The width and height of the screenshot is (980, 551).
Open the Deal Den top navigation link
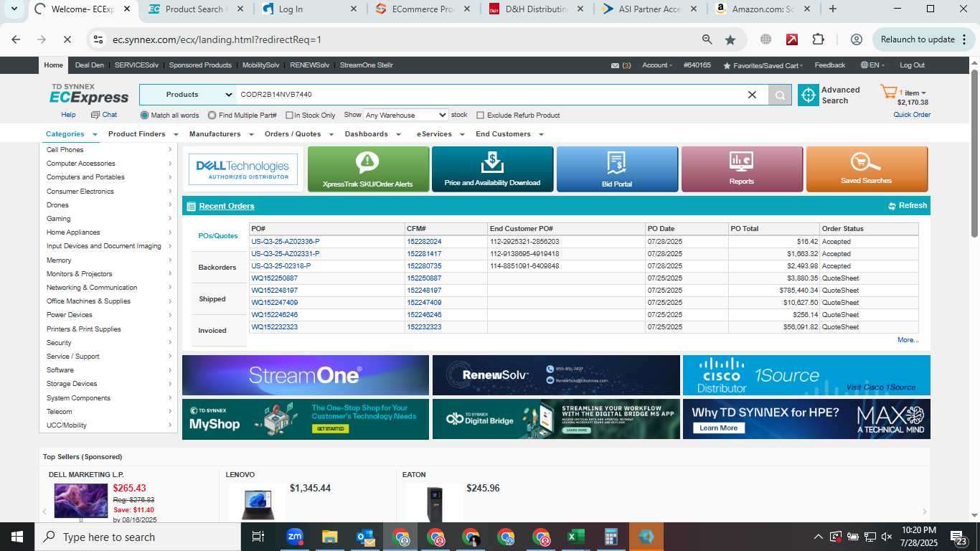point(89,65)
